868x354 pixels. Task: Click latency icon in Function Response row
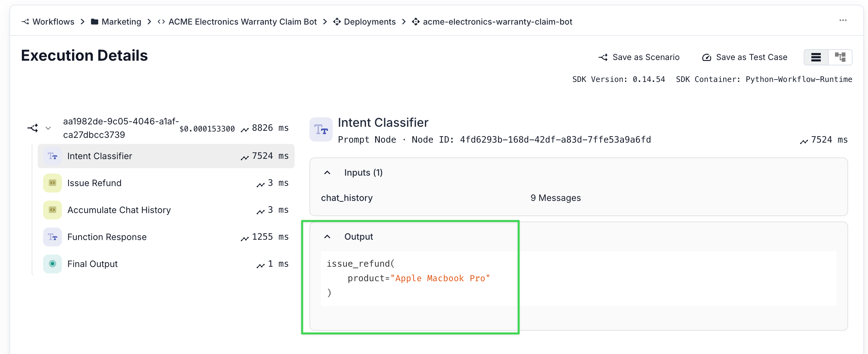245,239
